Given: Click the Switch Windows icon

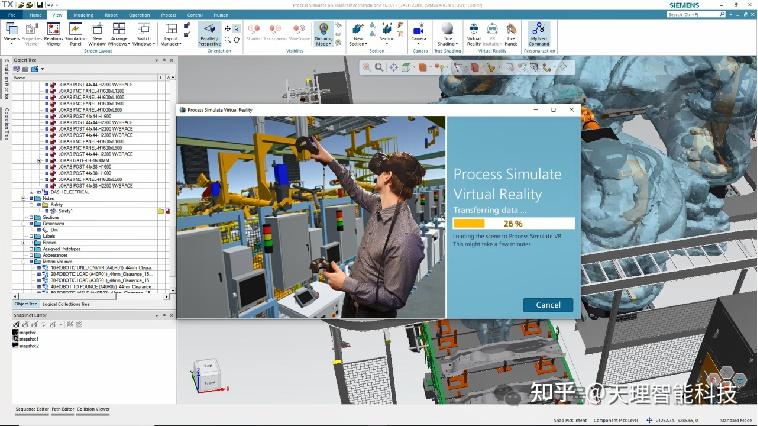Looking at the screenshot, I should [144, 29].
